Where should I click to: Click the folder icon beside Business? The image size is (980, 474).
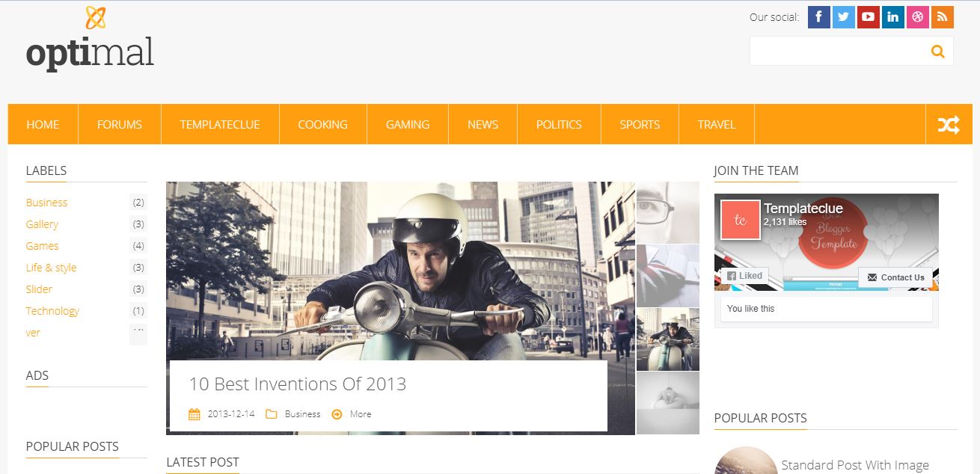[x=272, y=414]
